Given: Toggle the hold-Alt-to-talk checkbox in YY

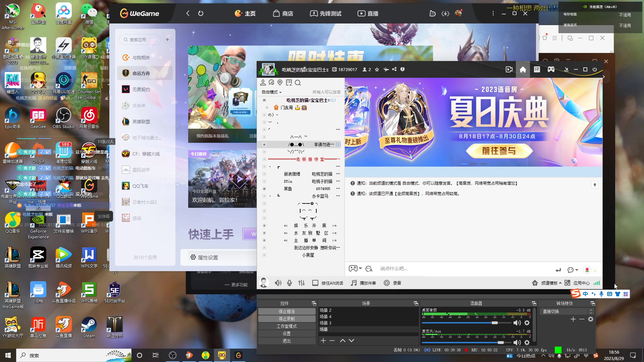Looking at the screenshot, I should [315, 283].
